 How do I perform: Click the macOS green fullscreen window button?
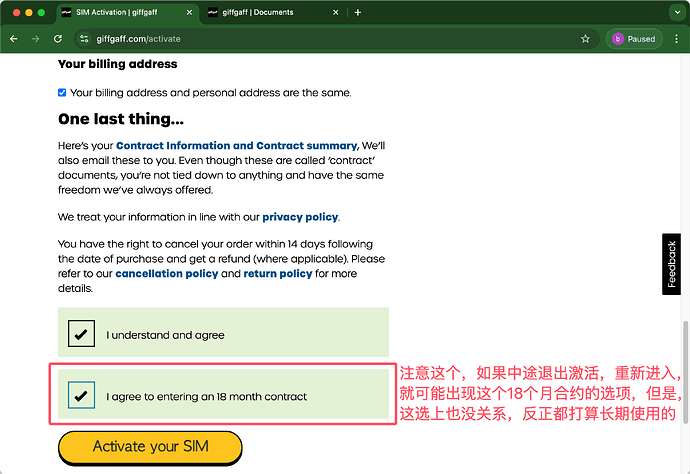click(41, 12)
